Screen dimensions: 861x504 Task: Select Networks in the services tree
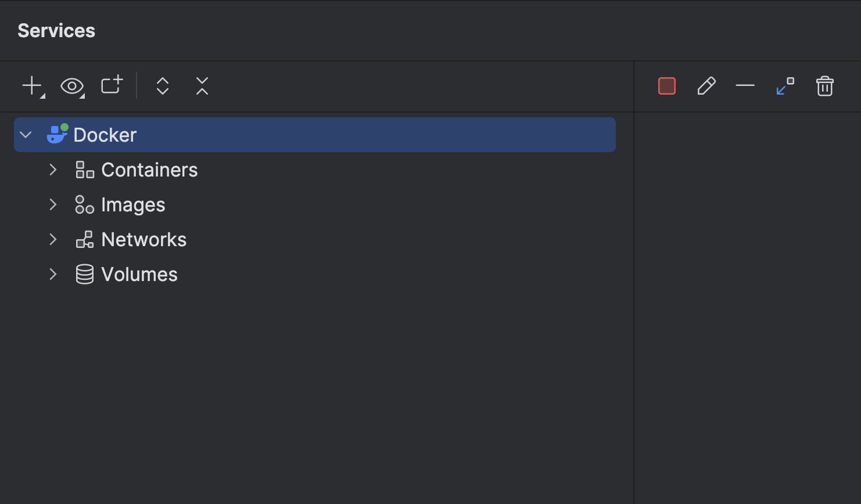(143, 239)
